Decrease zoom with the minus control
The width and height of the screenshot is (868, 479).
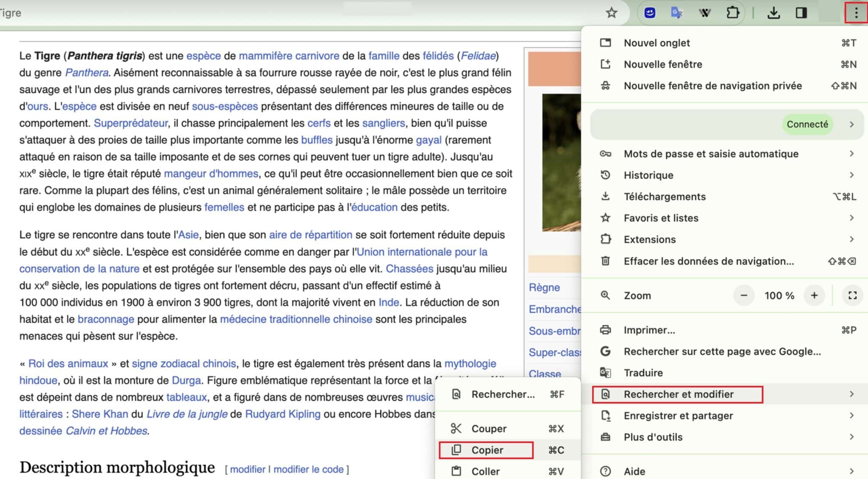tap(744, 295)
